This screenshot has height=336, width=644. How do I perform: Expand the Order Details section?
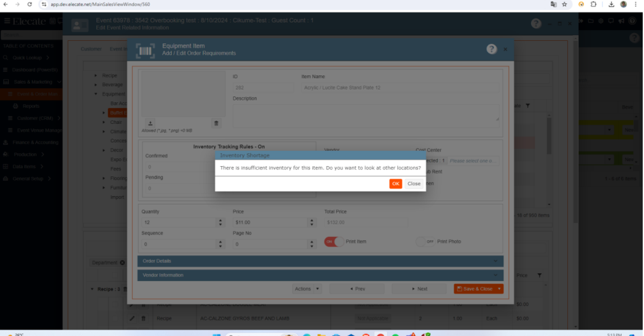click(x=320, y=261)
